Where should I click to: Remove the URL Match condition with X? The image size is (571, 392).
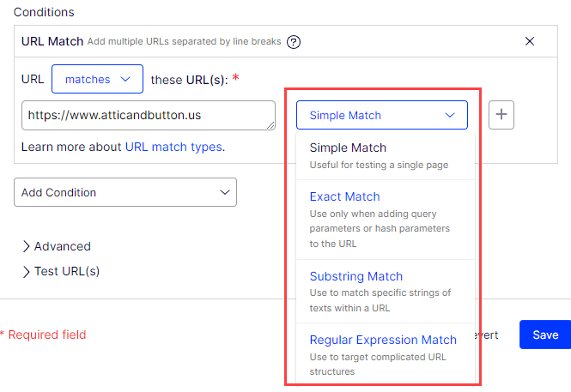coord(529,40)
